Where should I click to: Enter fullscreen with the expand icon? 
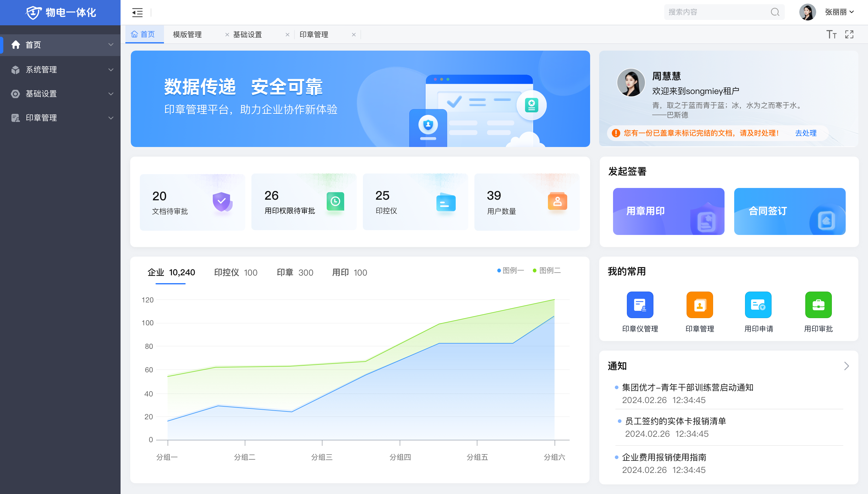(x=849, y=34)
